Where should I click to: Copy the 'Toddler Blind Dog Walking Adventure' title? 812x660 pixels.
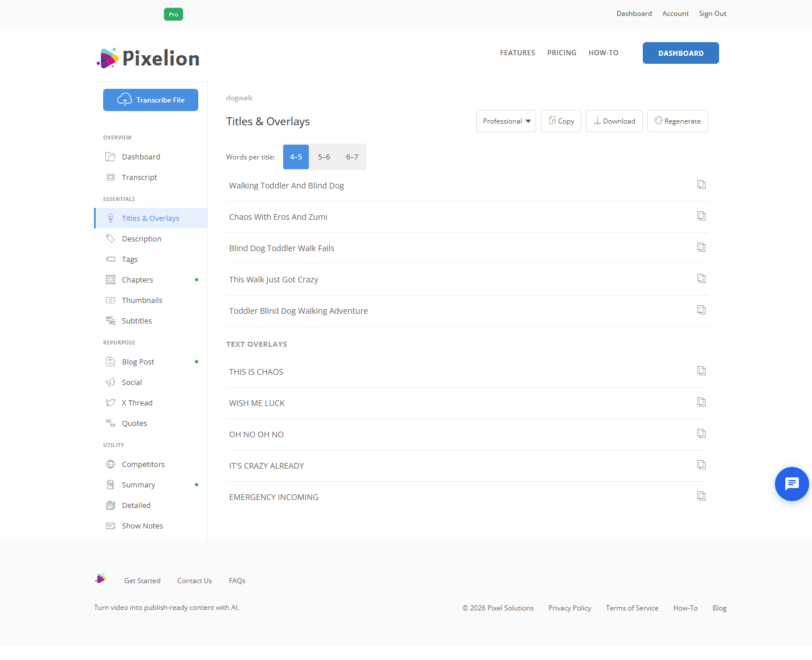coord(701,310)
